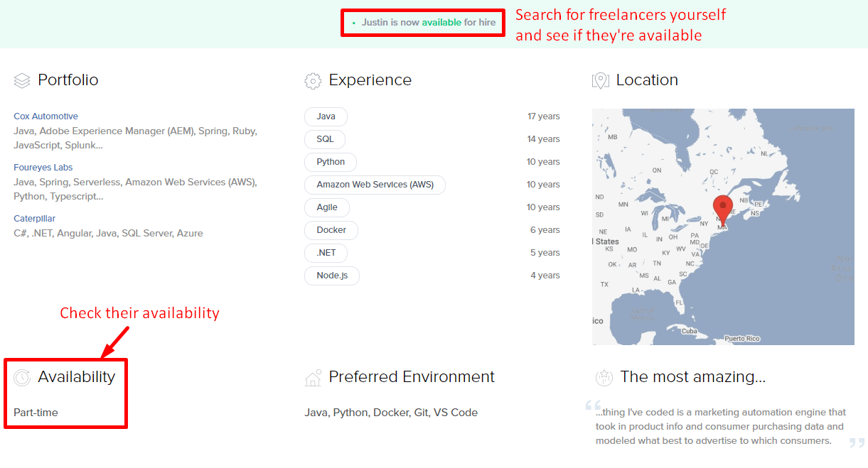The width and height of the screenshot is (868, 468).
Task: Open the Caterpillar portfolio link
Action: coord(34,219)
